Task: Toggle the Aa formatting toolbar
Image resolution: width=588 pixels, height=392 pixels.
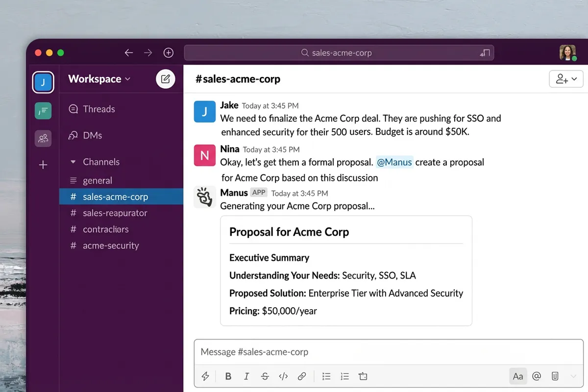Action: tap(518, 376)
